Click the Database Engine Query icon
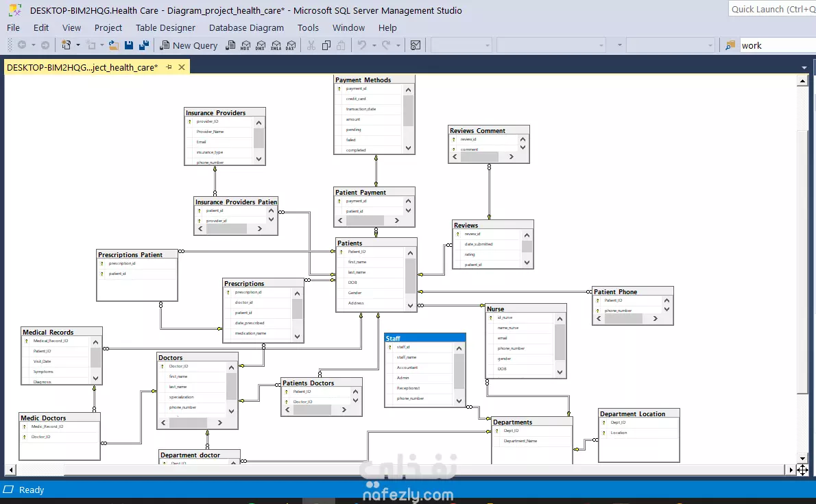Screen dimensions: 816x504 click(230, 45)
